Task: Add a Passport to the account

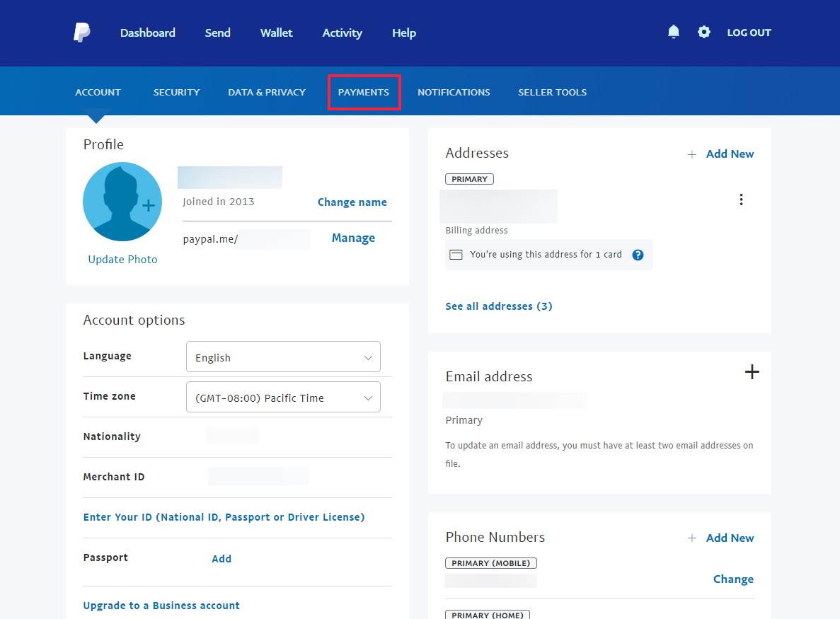Action: click(x=221, y=558)
